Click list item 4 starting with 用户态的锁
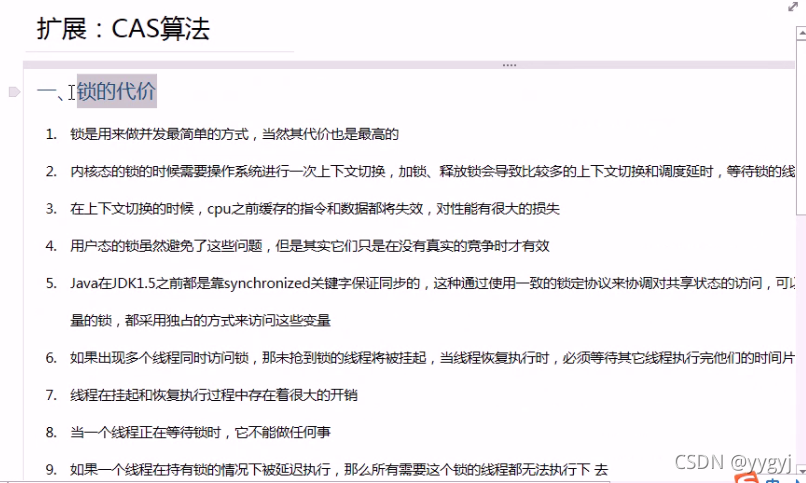This screenshot has width=806, height=483. click(310, 246)
